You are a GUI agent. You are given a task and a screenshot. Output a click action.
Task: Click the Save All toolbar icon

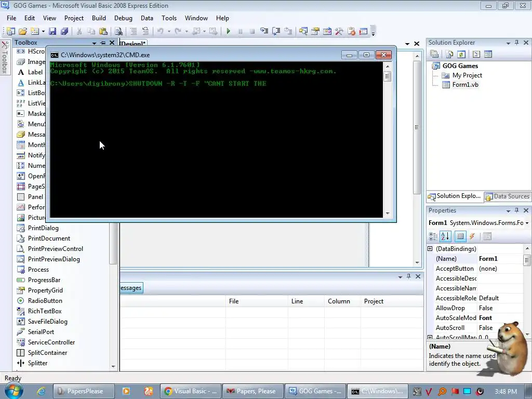click(64, 31)
